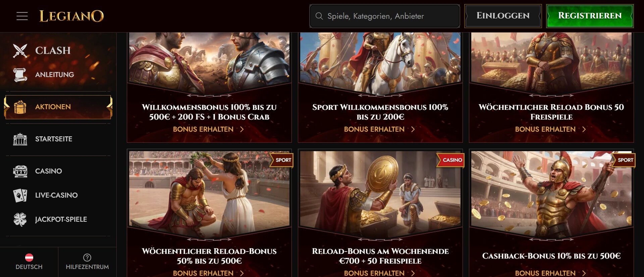Open Jackpot-Spiele clover icon

pos(20,219)
